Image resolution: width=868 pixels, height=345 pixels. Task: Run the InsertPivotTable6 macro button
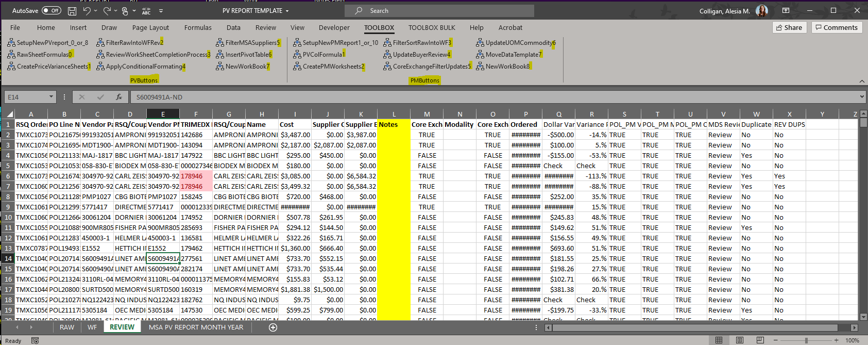244,55
